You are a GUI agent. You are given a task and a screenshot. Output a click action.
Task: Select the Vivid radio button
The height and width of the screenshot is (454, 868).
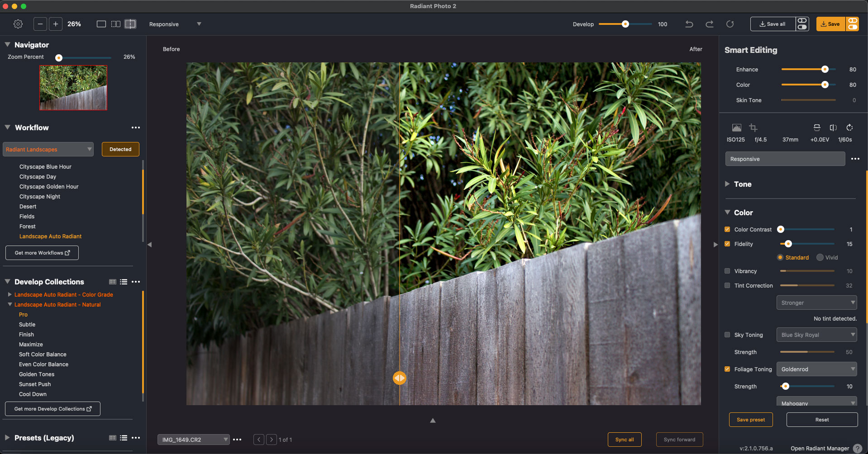pyautogui.click(x=820, y=257)
